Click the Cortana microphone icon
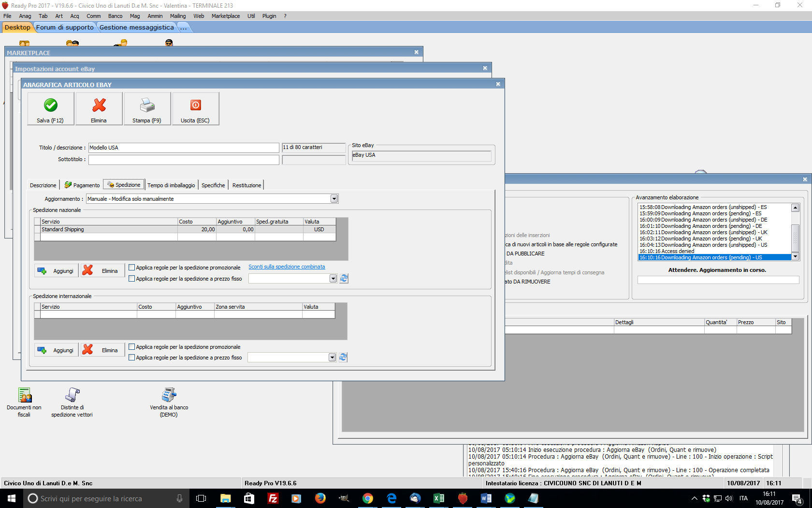The height and width of the screenshot is (508, 812). tap(180, 498)
